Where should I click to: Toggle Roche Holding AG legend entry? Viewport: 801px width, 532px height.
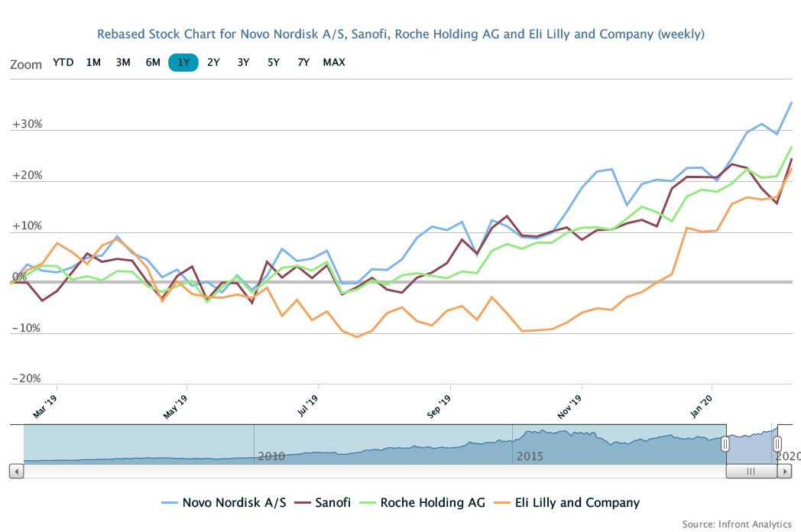(x=423, y=502)
